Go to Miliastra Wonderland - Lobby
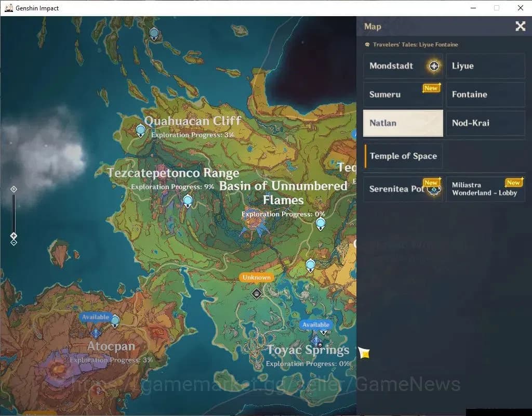 (485, 189)
